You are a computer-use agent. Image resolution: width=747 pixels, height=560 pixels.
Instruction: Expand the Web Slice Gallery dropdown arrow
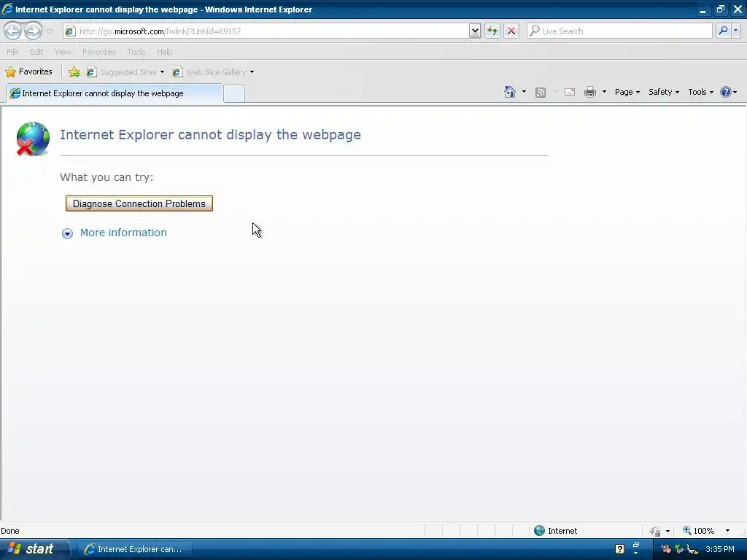[x=252, y=72]
